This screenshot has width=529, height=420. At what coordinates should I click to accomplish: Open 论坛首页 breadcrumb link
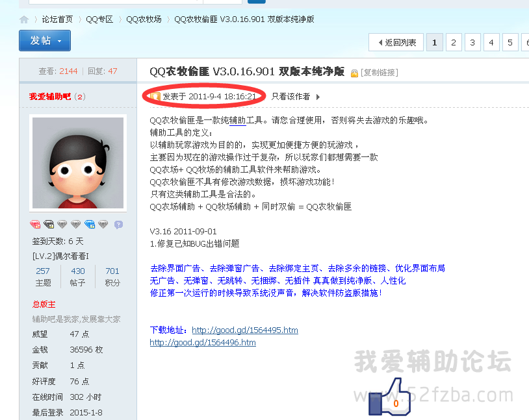[x=57, y=19]
